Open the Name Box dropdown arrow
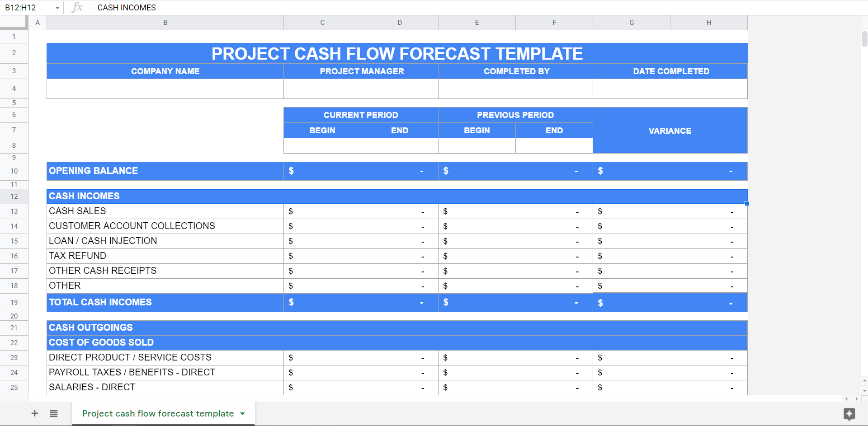868x426 pixels. (57, 8)
